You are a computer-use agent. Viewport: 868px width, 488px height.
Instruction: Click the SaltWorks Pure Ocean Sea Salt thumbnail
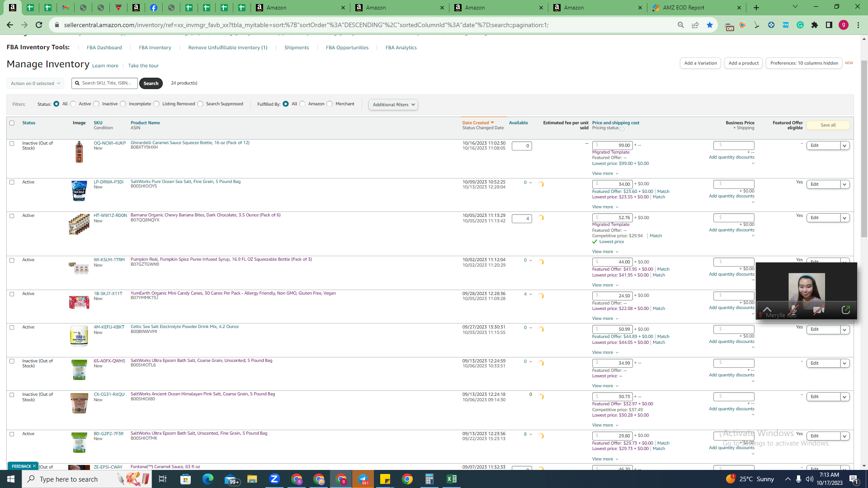(x=79, y=191)
